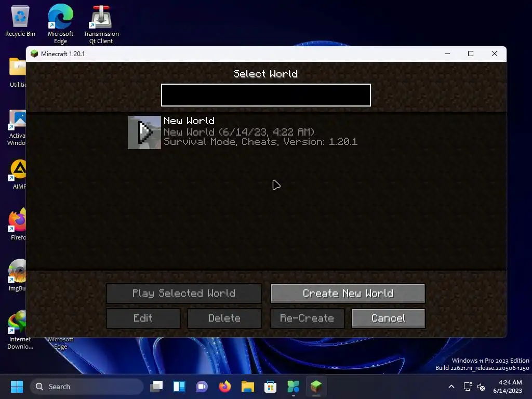Open the network status tray icon
Screen dimensions: 532x399
click(x=468, y=387)
